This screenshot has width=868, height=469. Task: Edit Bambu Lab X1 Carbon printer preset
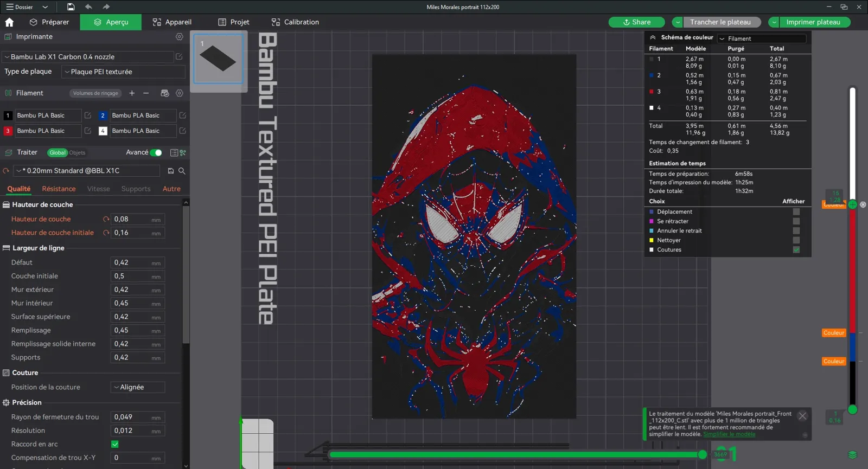point(179,57)
